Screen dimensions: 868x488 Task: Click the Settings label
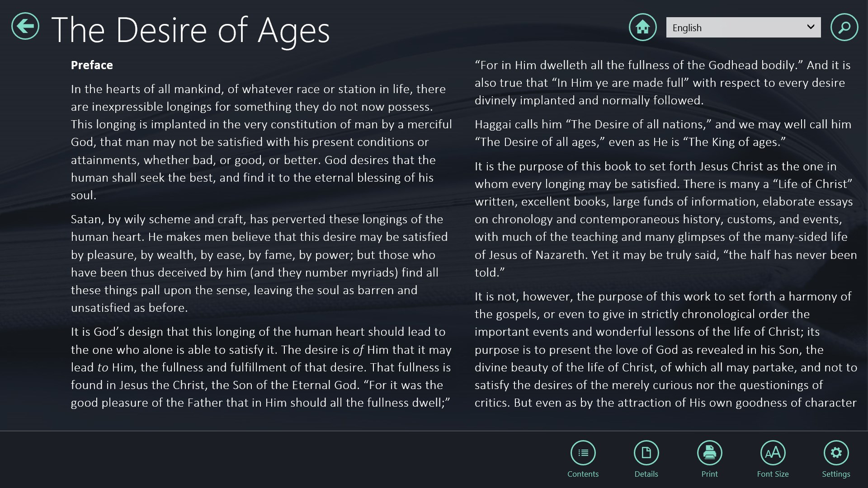(x=836, y=474)
